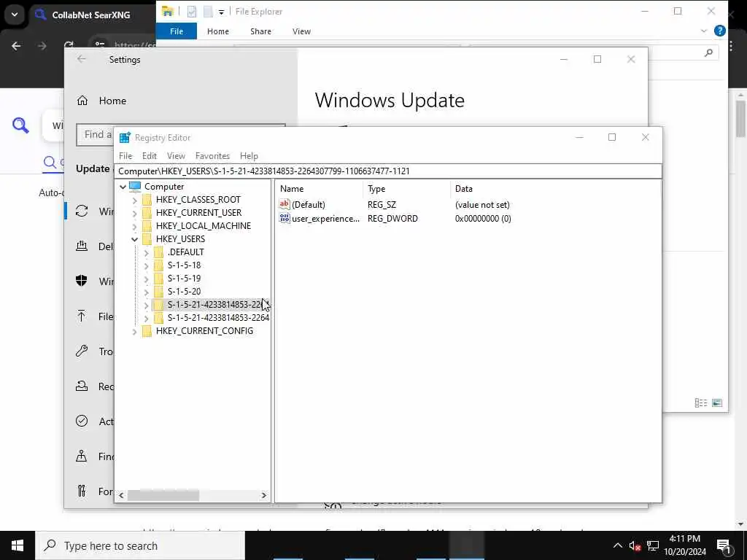Open the File tab in File Explorer
This screenshot has width=747, height=560.
click(177, 31)
